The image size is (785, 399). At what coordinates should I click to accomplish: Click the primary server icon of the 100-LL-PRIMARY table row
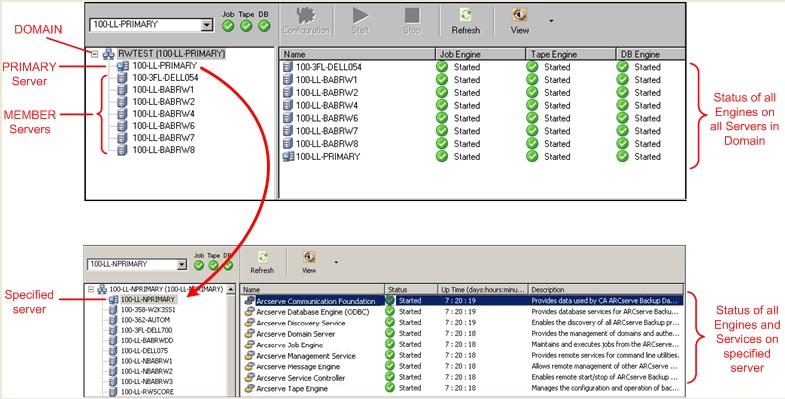click(x=288, y=156)
